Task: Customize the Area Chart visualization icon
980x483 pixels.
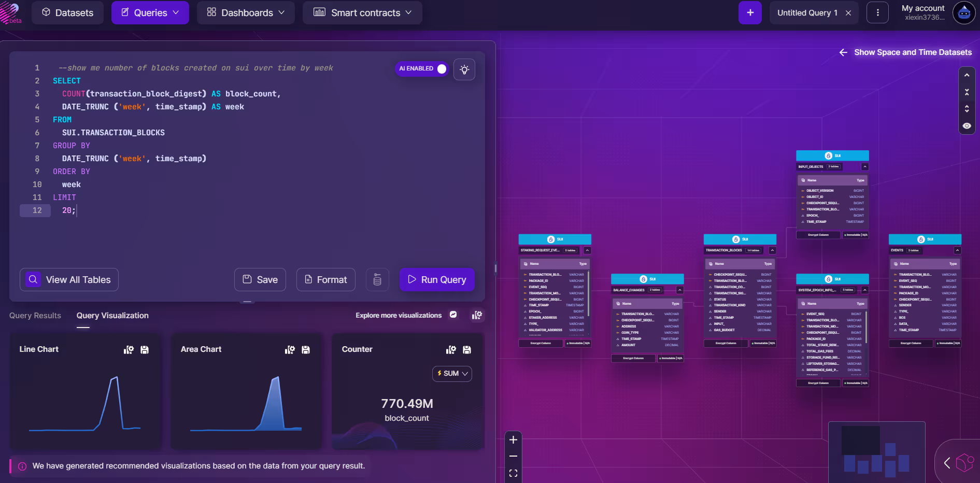Action: click(x=290, y=350)
